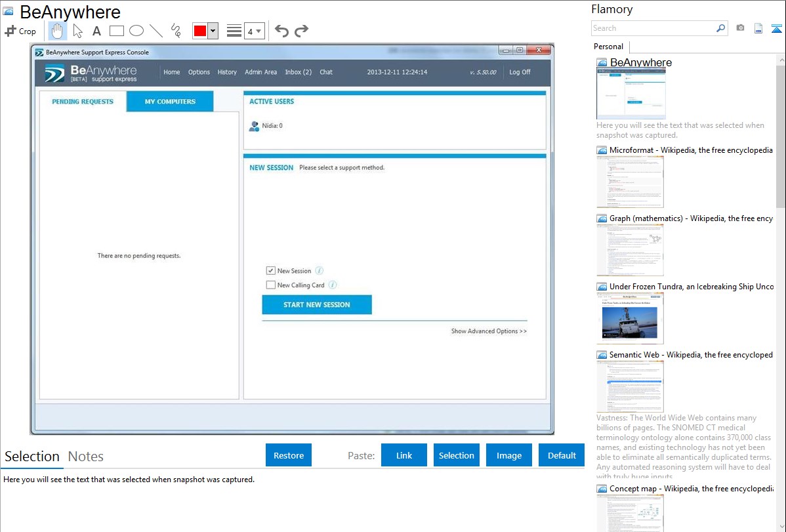
Task: Click the info icon beside New Calling Card
Action: coord(333,285)
